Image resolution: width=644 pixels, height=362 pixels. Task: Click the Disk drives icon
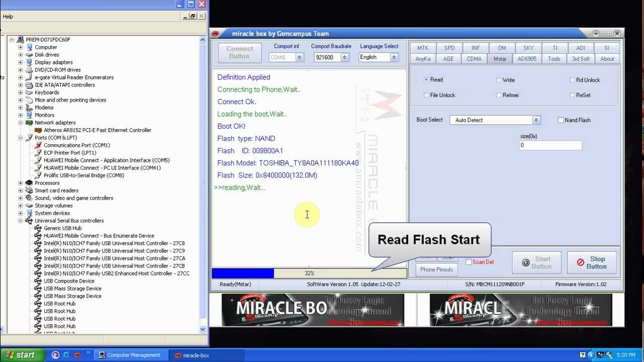[x=29, y=55]
